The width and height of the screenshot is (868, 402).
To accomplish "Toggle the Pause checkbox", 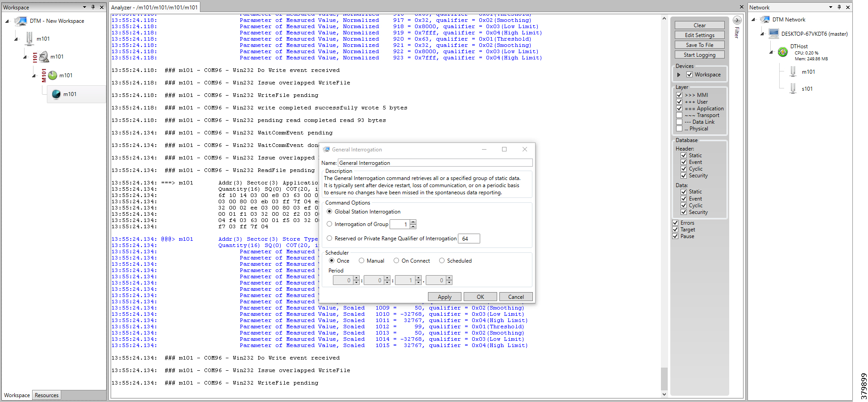I will click(x=675, y=236).
